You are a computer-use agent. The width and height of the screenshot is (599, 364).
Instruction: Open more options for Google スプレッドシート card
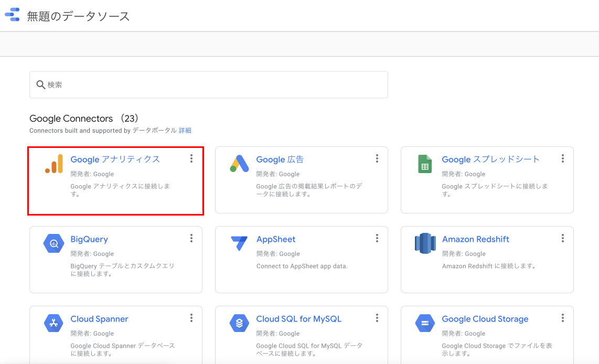pyautogui.click(x=563, y=158)
